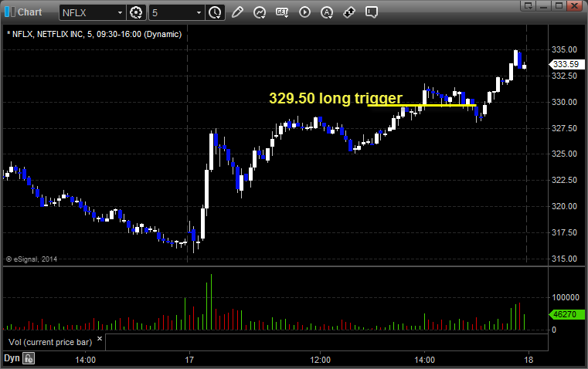Click the date 18 time axis label
Screen dimensions: 588x369
pyautogui.click(x=529, y=360)
